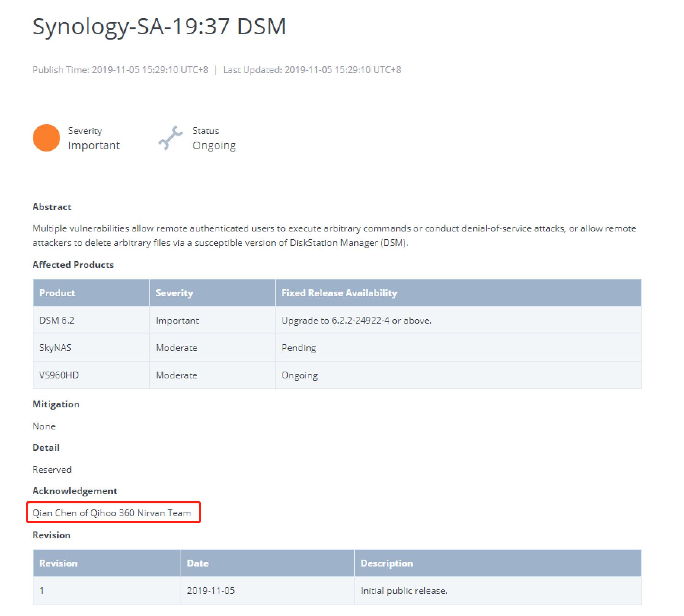
Task: Select the Product column header
Action: point(57,293)
